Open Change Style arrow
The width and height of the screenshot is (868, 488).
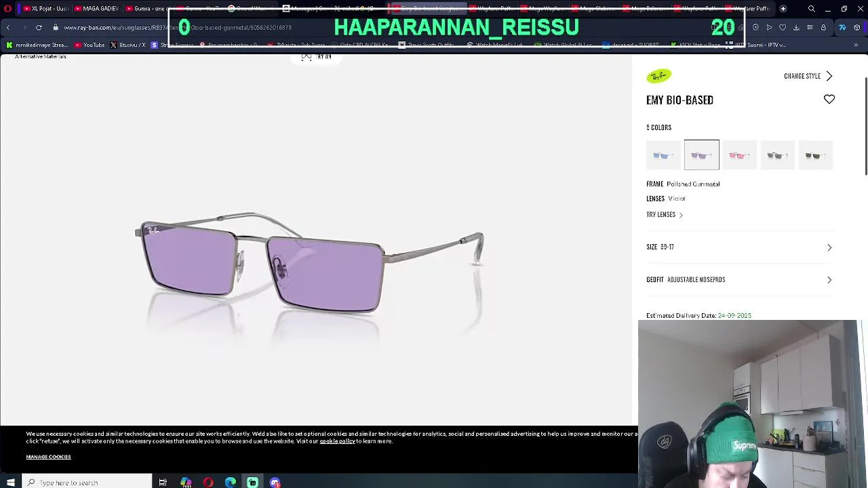[808, 76]
